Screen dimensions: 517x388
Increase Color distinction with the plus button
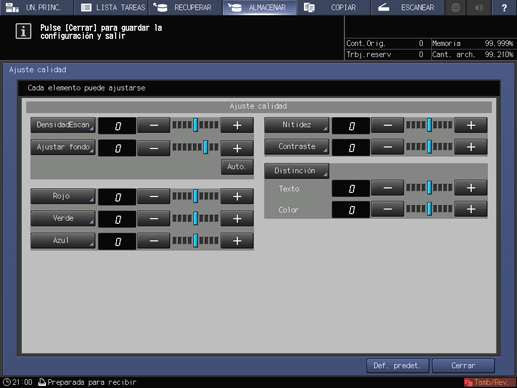(x=471, y=209)
